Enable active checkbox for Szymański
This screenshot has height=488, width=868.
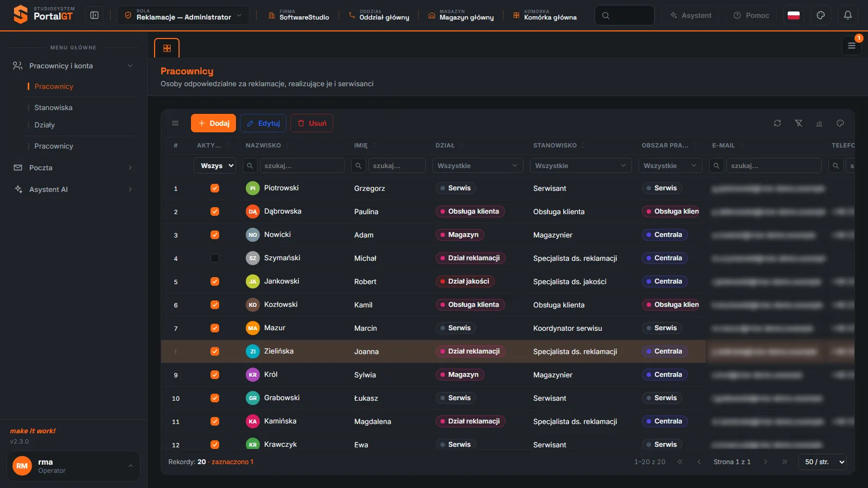(x=215, y=258)
